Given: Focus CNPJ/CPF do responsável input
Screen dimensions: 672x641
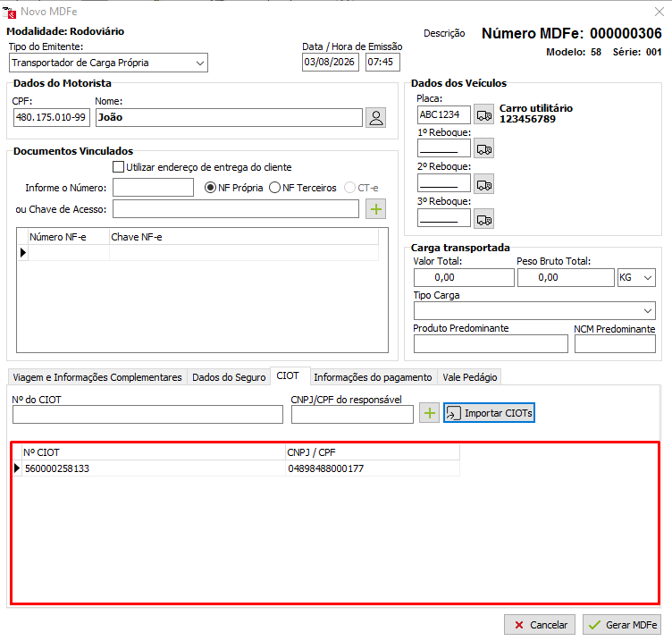Looking at the screenshot, I should point(352,415).
